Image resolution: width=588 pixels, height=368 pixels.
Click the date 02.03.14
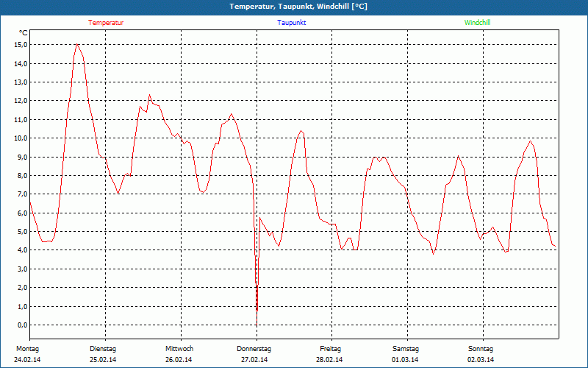coord(481,360)
